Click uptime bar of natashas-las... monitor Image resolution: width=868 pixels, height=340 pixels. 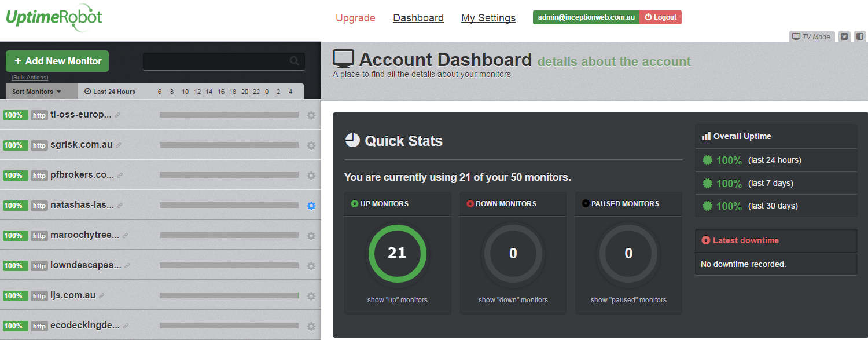pos(229,206)
